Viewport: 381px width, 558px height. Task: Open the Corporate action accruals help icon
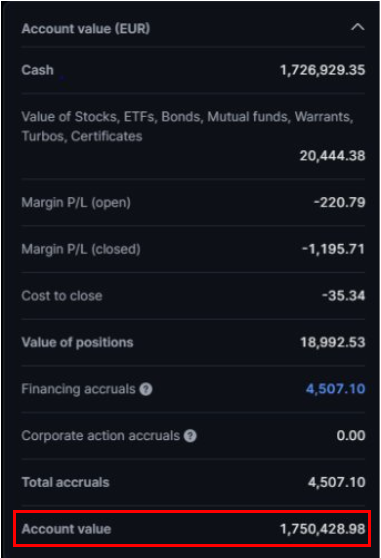tap(190, 436)
